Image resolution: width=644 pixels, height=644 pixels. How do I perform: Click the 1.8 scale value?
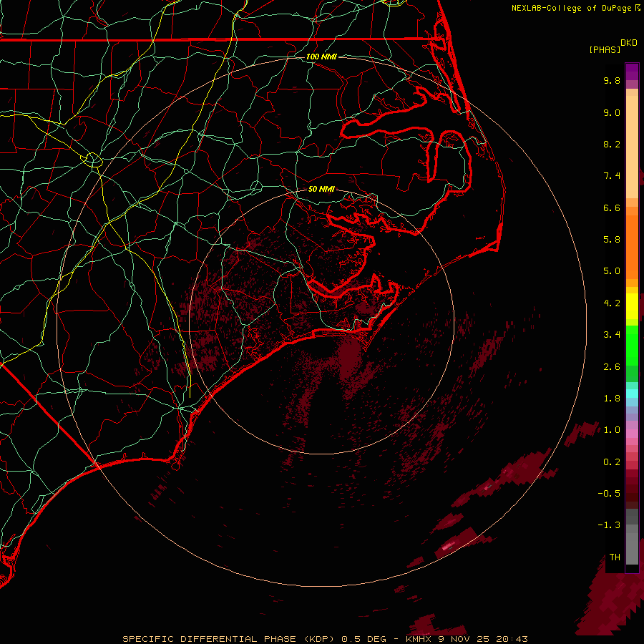(x=612, y=399)
